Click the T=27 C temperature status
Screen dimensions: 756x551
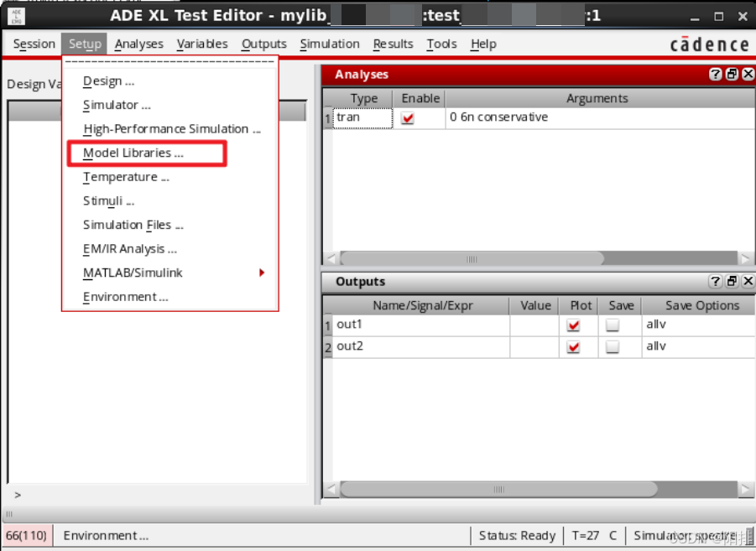594,536
